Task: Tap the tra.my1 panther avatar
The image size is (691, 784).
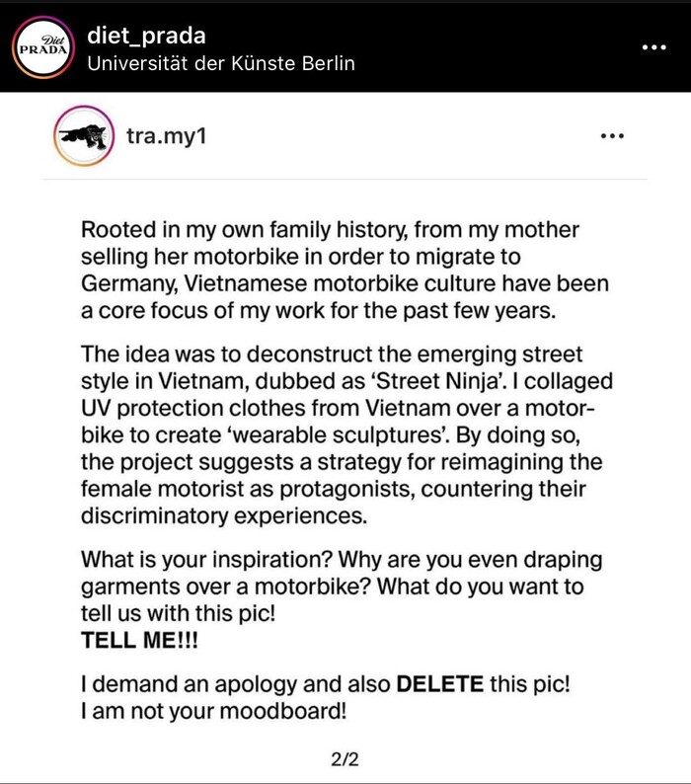Action: (x=83, y=136)
